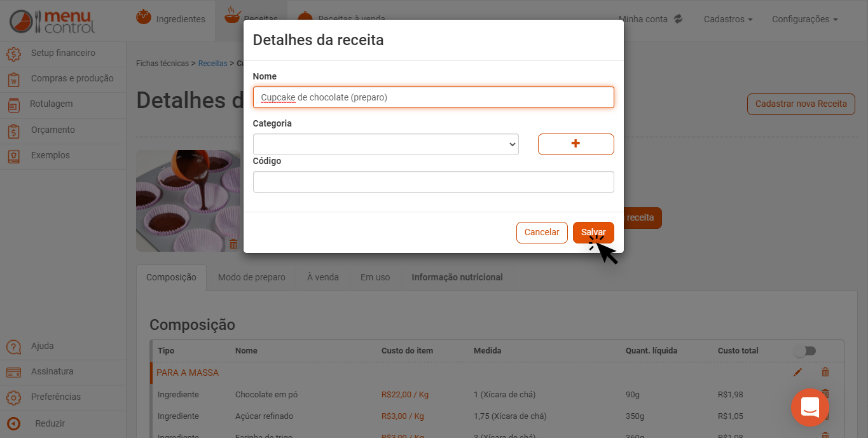Delete the PARA A MASSA group
Viewport: 868px width, 438px height.
pyautogui.click(x=825, y=373)
